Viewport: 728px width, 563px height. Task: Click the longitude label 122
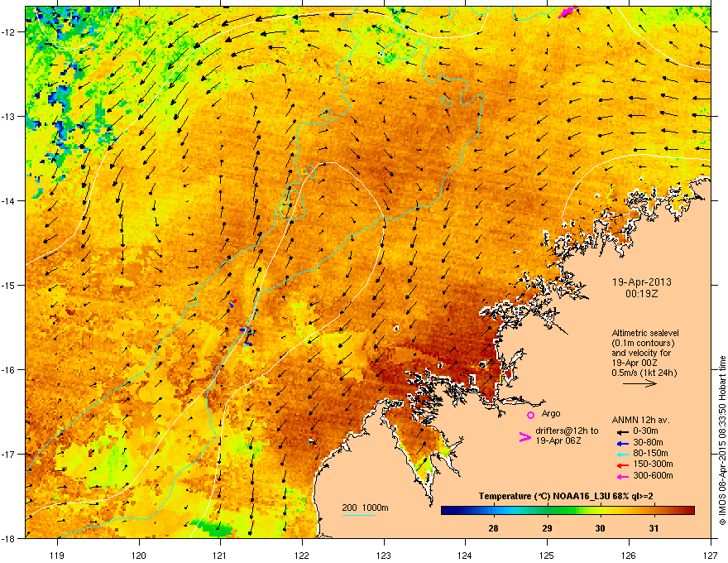pos(302,555)
